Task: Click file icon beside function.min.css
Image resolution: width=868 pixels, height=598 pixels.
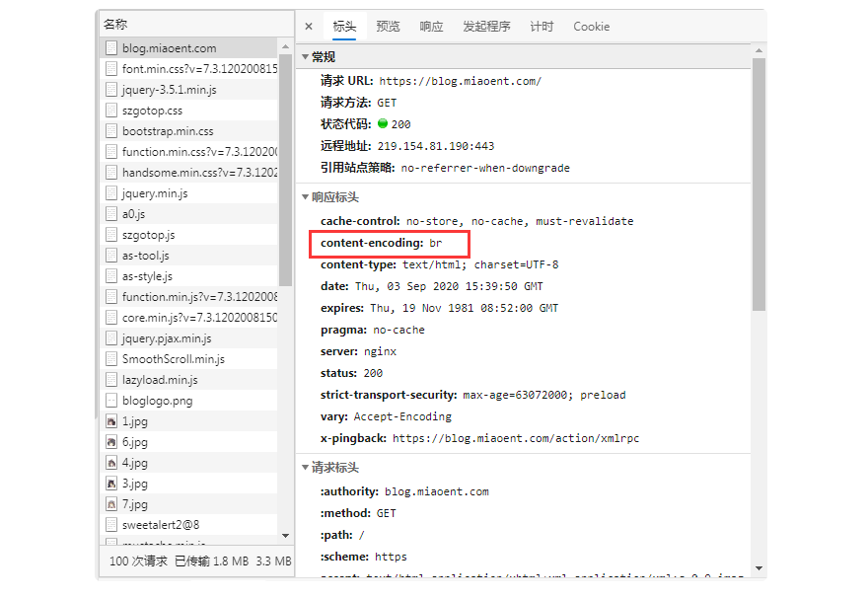Action: click(x=111, y=152)
